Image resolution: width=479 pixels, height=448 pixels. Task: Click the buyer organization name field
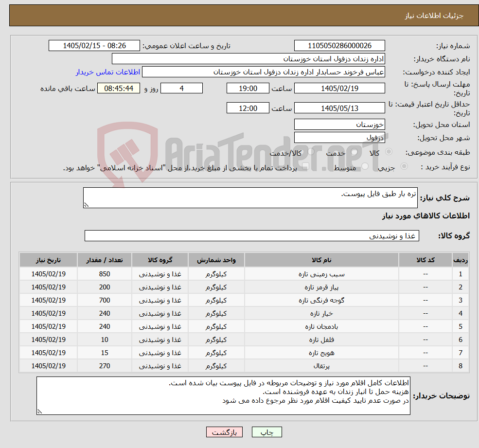(x=248, y=59)
